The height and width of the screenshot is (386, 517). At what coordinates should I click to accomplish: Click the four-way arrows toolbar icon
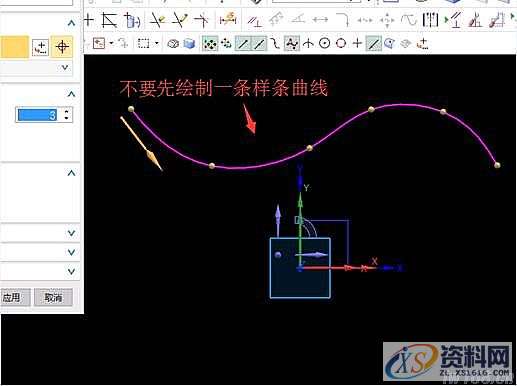click(387, 20)
